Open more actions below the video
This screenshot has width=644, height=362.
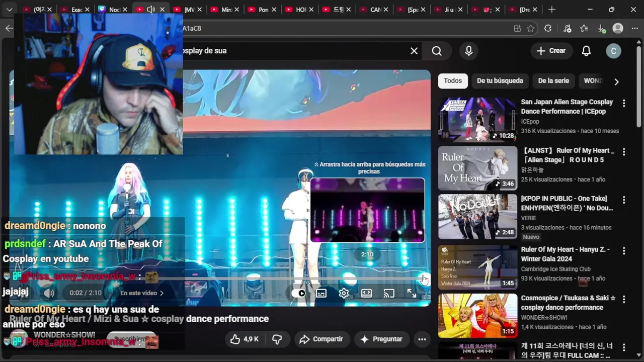pos(422,339)
